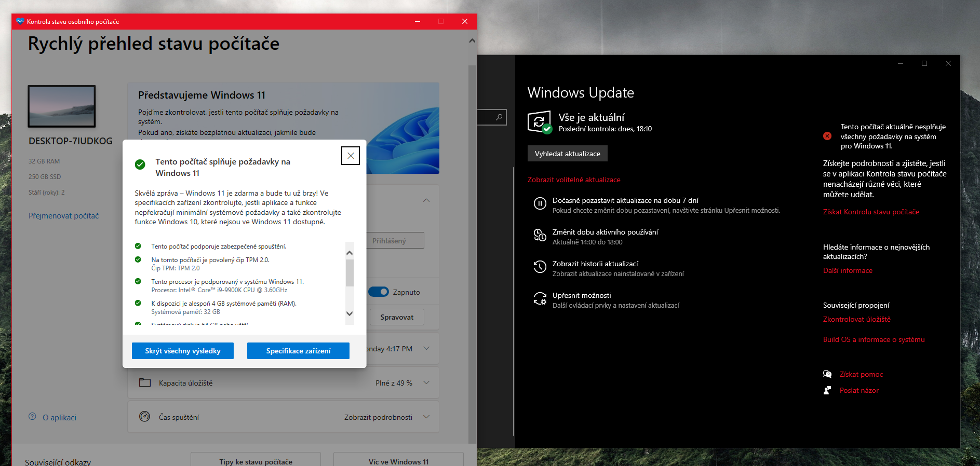Open Specifikace zařízení button

[x=298, y=351]
